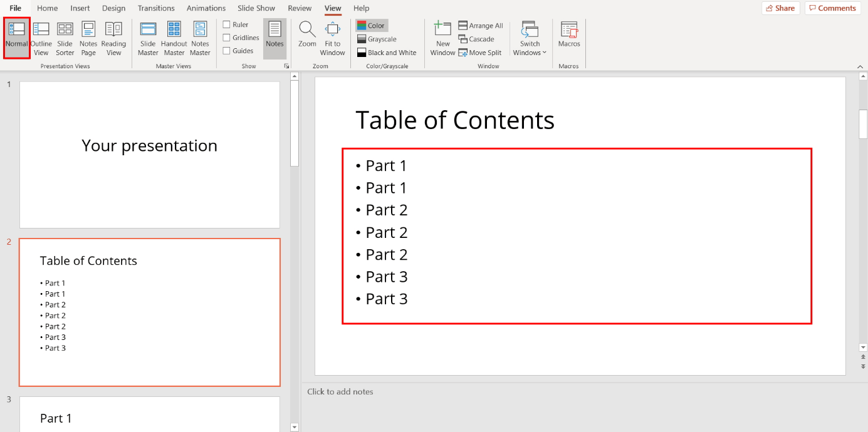Click the Share button

(780, 8)
